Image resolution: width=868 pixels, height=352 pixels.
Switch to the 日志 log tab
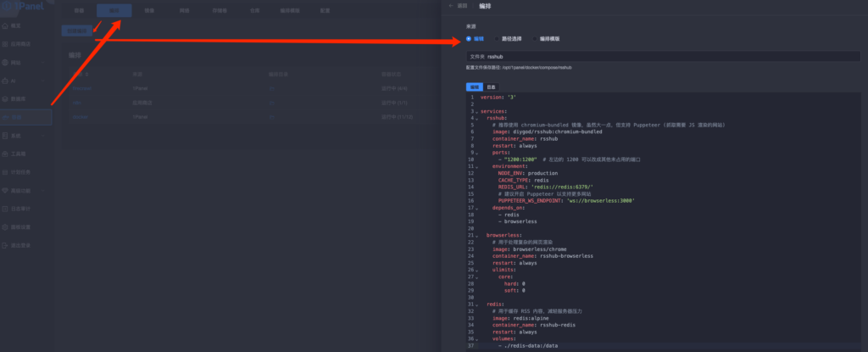(x=491, y=87)
